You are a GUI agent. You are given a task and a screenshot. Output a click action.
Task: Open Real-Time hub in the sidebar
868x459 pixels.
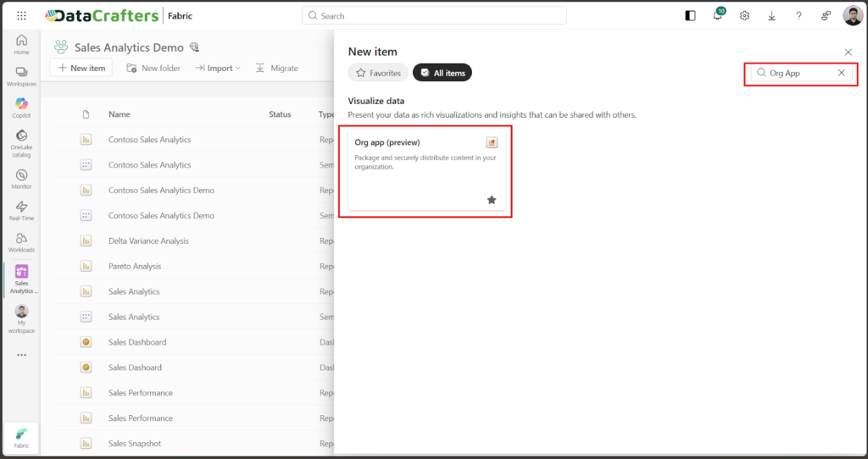[21, 211]
